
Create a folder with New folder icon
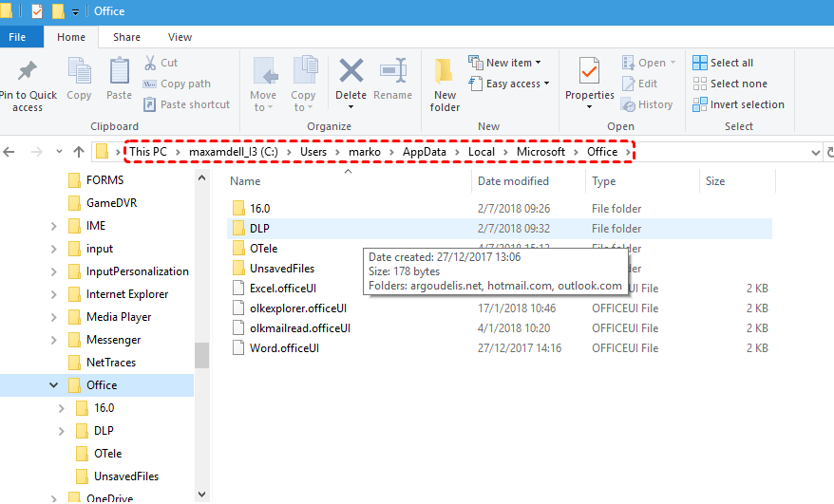point(445,74)
